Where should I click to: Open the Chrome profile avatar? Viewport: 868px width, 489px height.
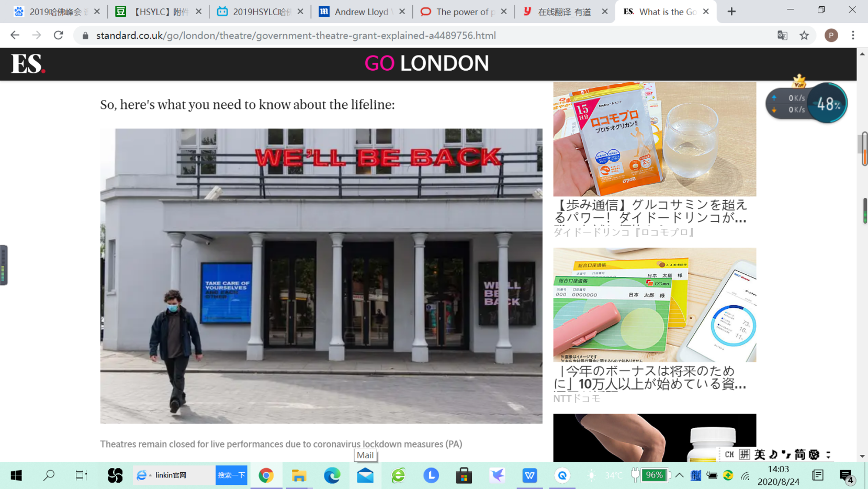pyautogui.click(x=831, y=36)
